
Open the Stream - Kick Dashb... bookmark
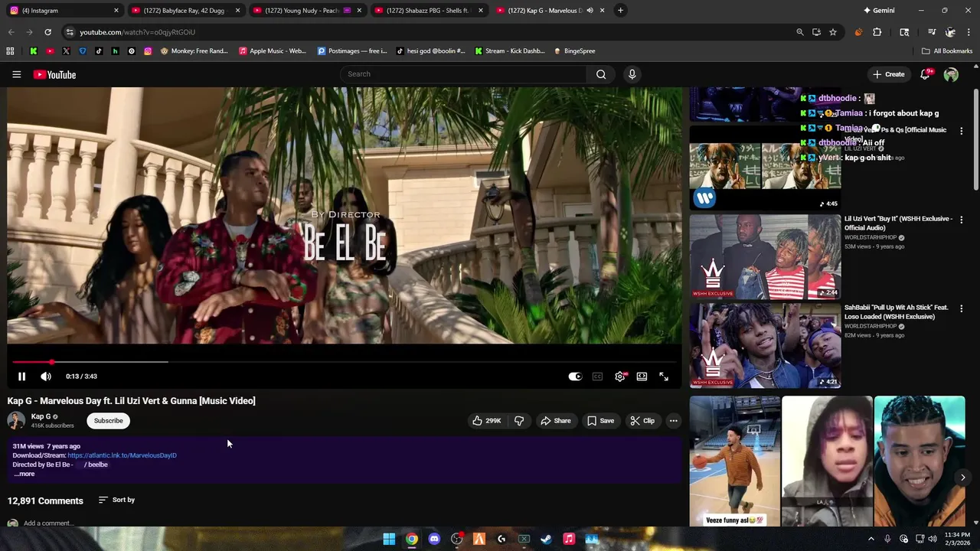tap(509, 51)
